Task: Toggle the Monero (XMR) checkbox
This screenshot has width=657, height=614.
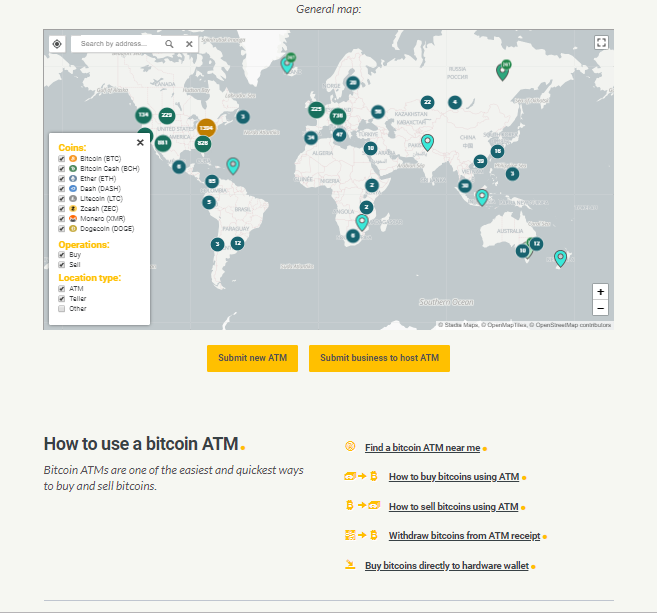Action: click(x=62, y=219)
